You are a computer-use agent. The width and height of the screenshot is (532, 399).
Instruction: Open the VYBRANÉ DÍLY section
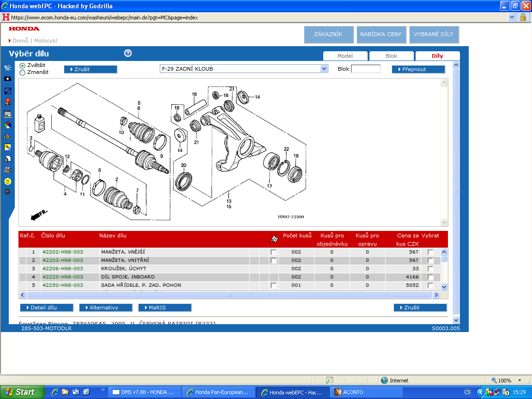[x=434, y=34]
